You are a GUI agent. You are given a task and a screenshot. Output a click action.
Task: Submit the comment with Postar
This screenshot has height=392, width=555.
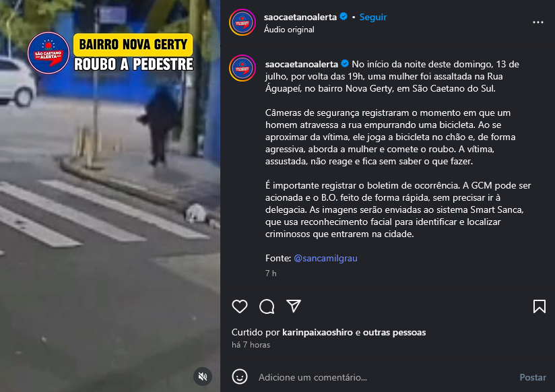click(x=533, y=377)
